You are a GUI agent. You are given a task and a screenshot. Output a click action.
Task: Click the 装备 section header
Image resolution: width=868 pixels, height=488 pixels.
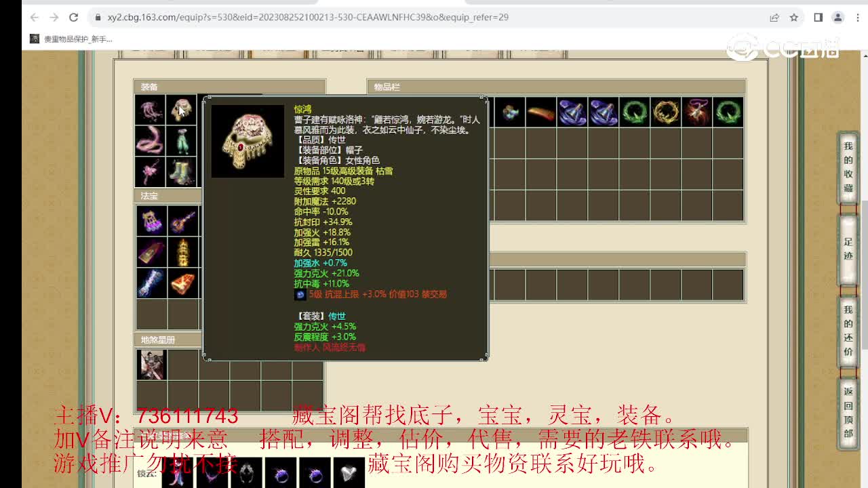click(229, 87)
